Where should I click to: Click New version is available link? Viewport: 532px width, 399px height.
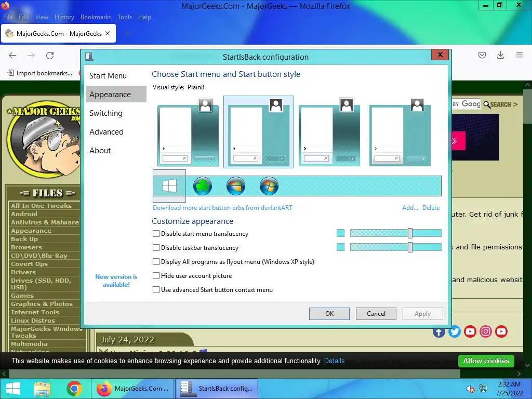[x=116, y=281]
